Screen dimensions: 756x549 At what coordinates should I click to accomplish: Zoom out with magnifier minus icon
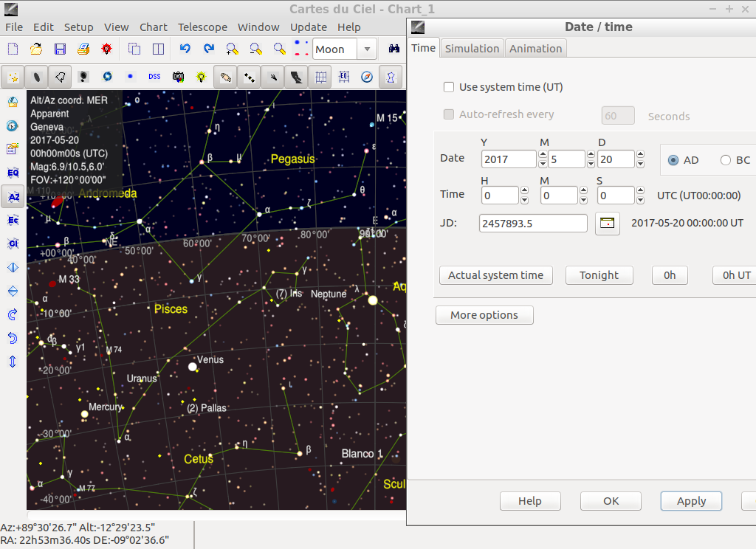[255, 49]
